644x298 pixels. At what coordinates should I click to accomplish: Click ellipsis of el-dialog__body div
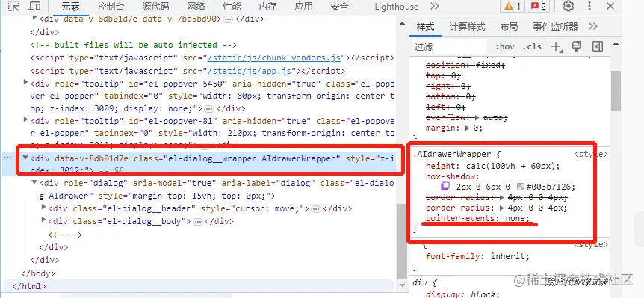[197, 222]
